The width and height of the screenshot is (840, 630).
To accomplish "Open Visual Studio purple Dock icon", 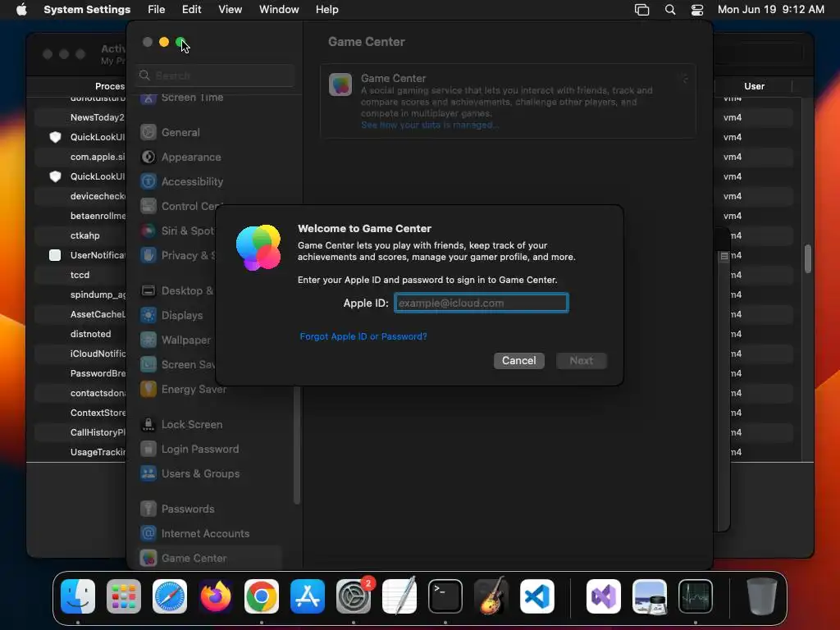I will (604, 596).
